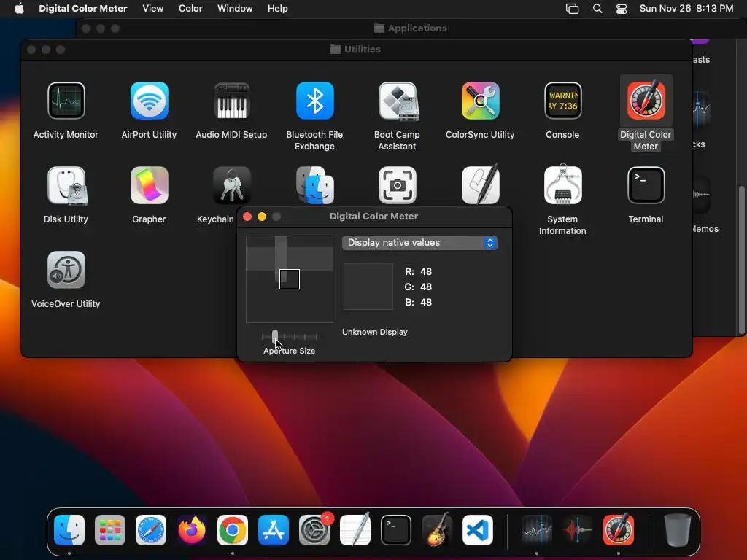747x560 pixels.
Task: Click the Aperture Size slider
Action: pyautogui.click(x=290, y=337)
